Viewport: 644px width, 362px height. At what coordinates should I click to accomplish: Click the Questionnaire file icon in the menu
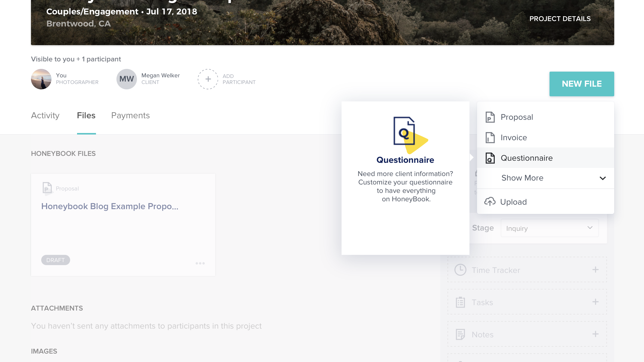490,158
